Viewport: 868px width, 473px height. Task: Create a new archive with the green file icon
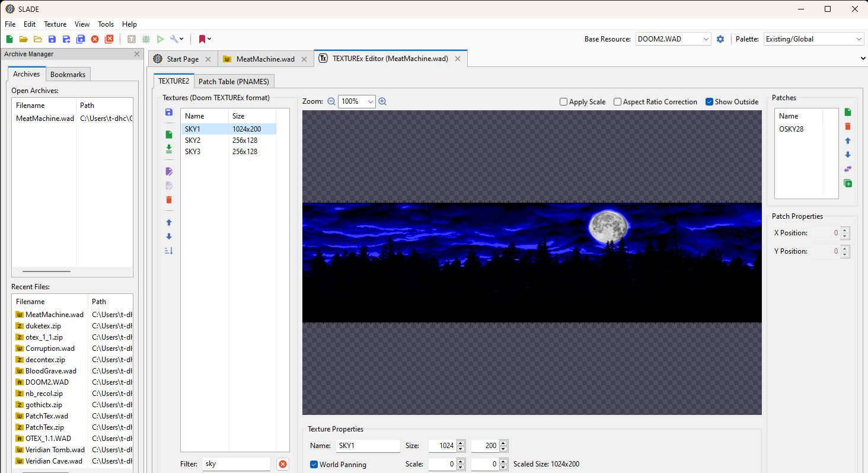[x=9, y=39]
